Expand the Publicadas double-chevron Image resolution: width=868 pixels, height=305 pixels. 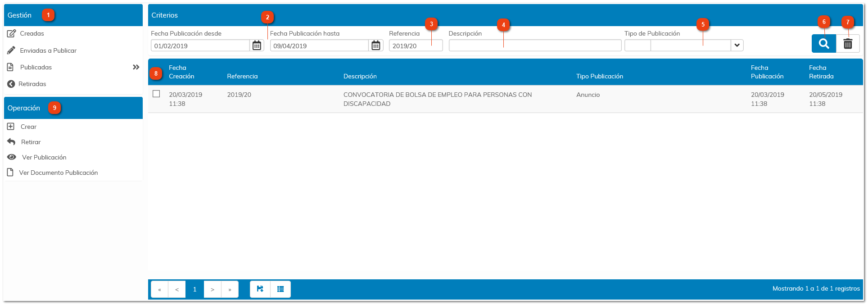pyautogui.click(x=136, y=67)
